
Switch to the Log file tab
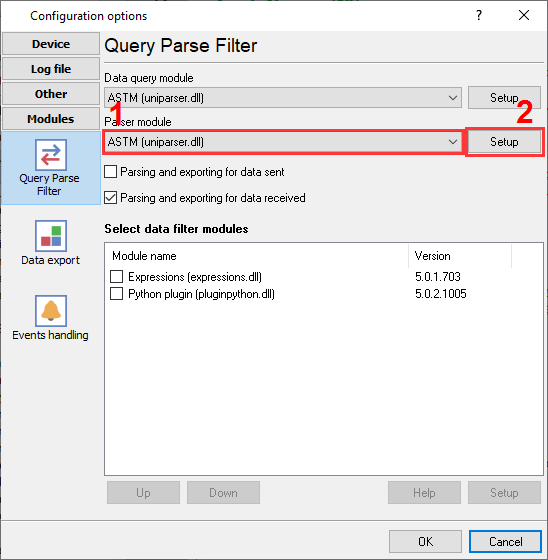pyautogui.click(x=51, y=69)
